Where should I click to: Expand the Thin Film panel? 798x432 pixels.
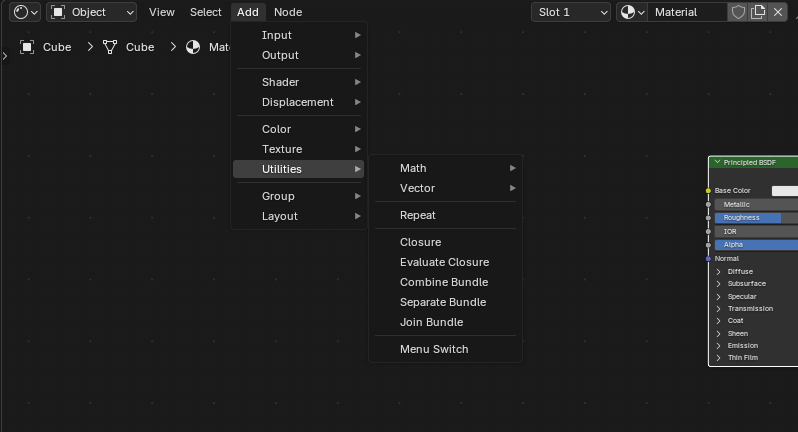click(x=718, y=358)
